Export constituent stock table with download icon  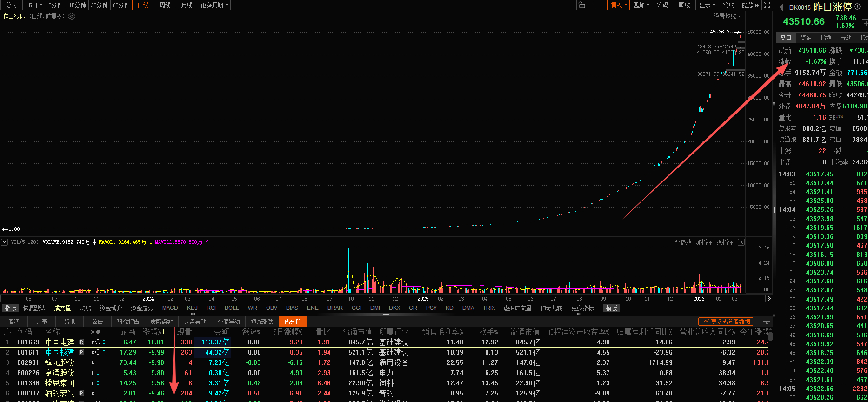click(767, 322)
